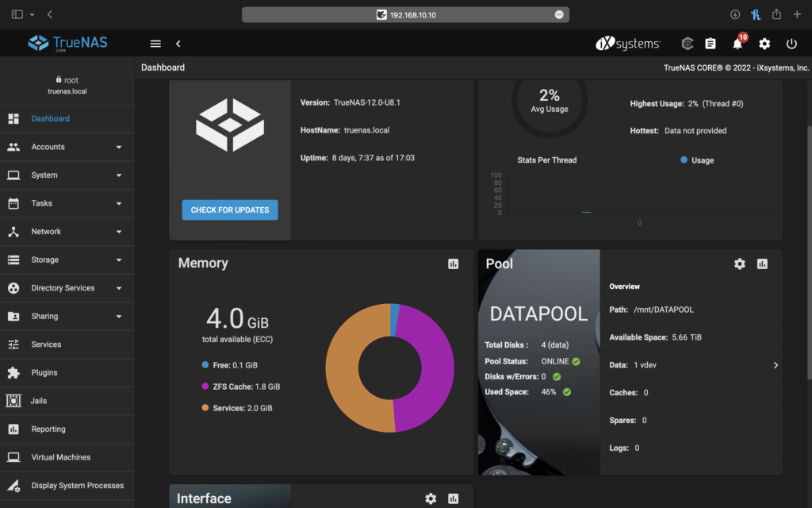Toggle the Safari sidebar button
This screenshot has height=508, width=812.
17,14
